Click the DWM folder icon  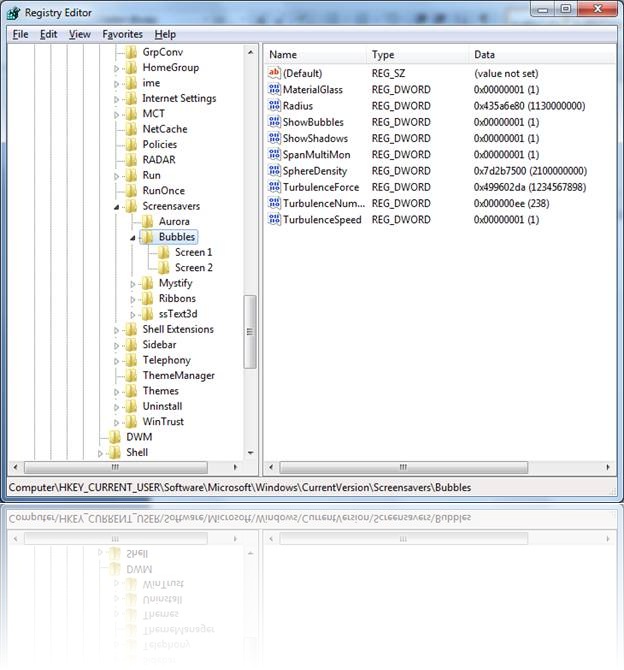pyautogui.click(x=115, y=437)
